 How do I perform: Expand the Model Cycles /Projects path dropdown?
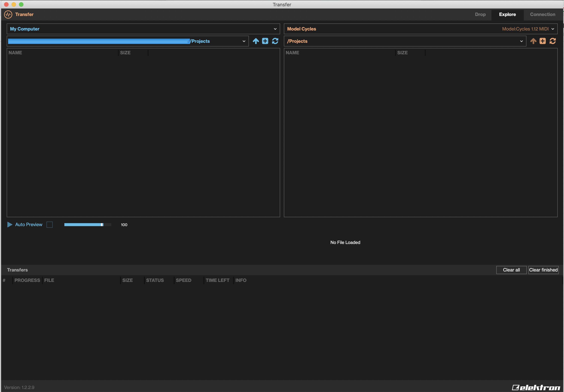click(x=405, y=41)
